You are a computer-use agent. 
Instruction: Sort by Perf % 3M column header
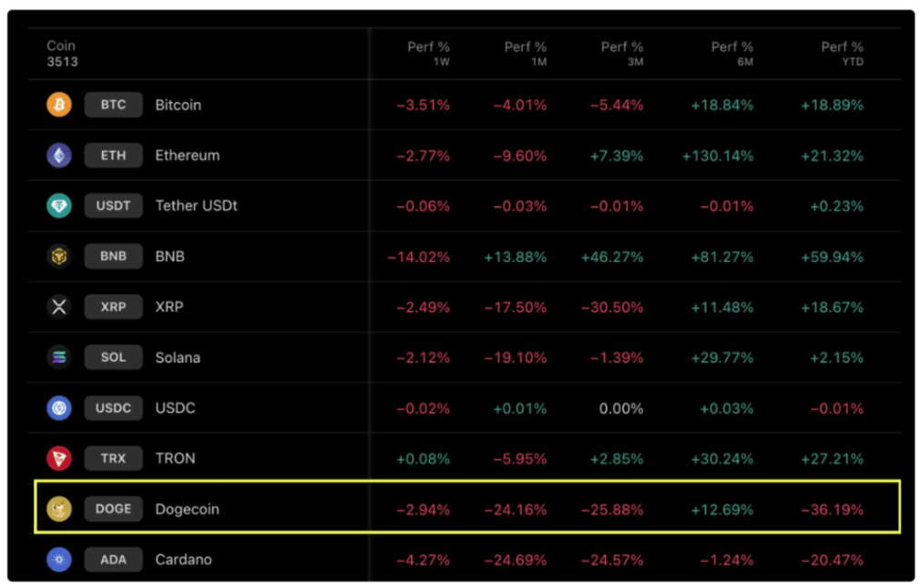(x=622, y=54)
